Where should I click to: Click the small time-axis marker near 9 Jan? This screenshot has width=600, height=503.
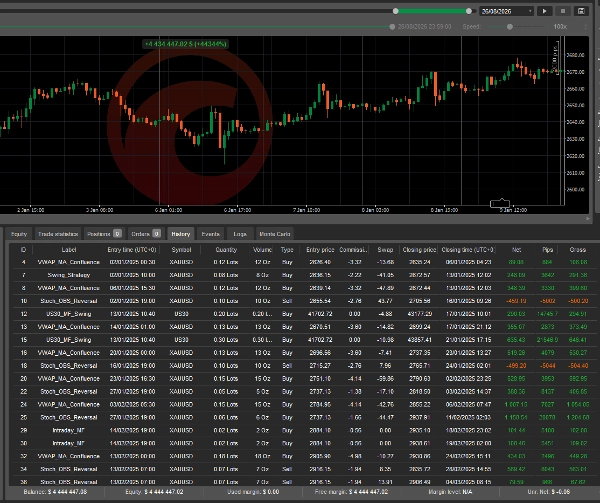tap(500, 203)
